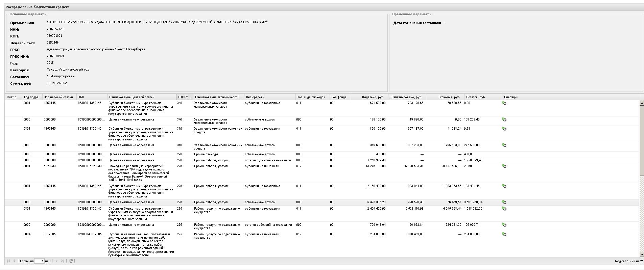Open operations for the 13 276 100,00 row

coord(504,166)
